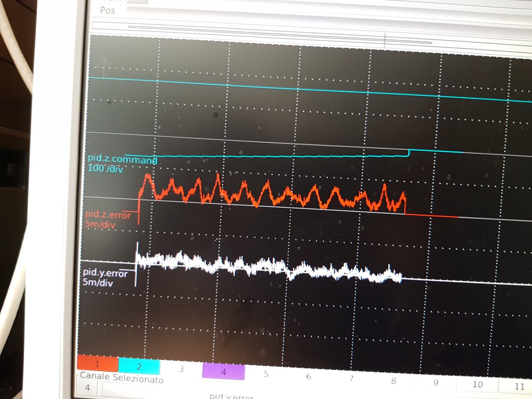Select channel 2 cyan button
The width and height of the screenshot is (532, 399).
pos(139,366)
